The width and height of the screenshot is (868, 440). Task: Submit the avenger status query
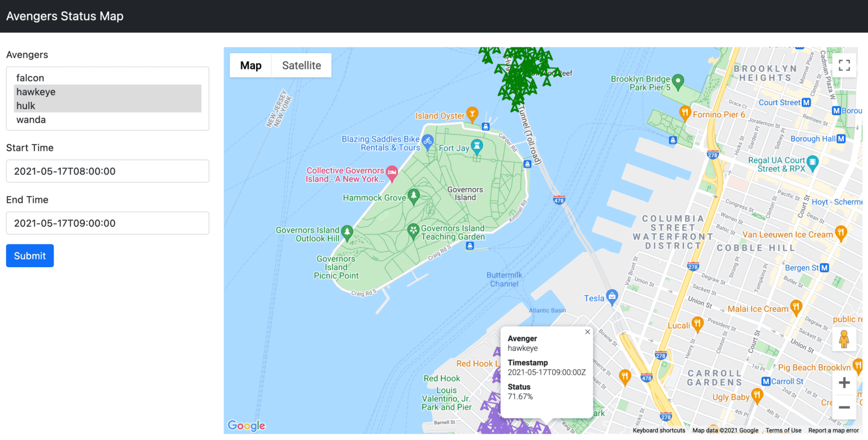click(29, 255)
